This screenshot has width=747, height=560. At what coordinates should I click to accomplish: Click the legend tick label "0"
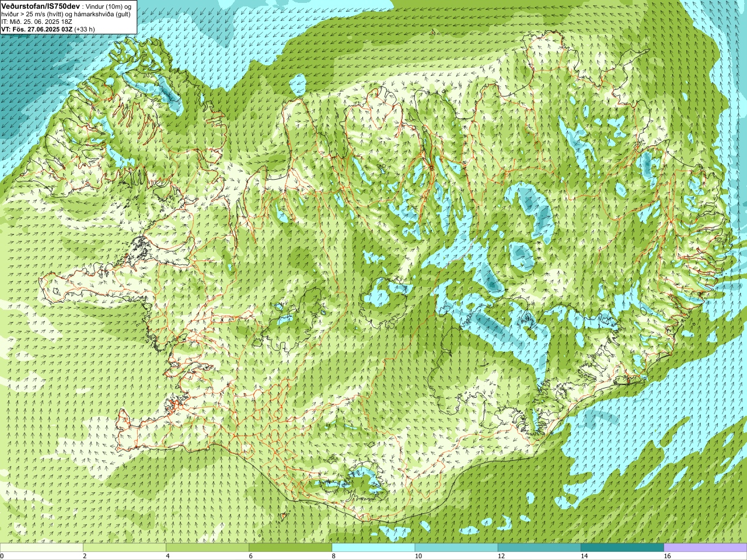pyautogui.click(x=2, y=556)
